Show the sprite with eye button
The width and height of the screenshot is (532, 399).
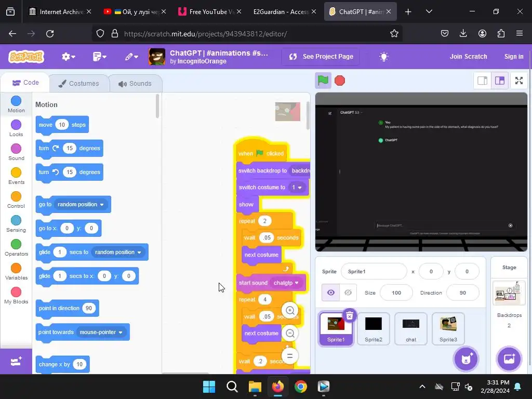(x=330, y=292)
